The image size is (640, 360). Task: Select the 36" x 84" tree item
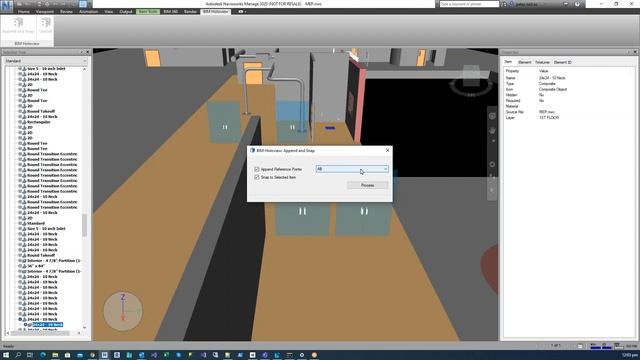pos(36,266)
